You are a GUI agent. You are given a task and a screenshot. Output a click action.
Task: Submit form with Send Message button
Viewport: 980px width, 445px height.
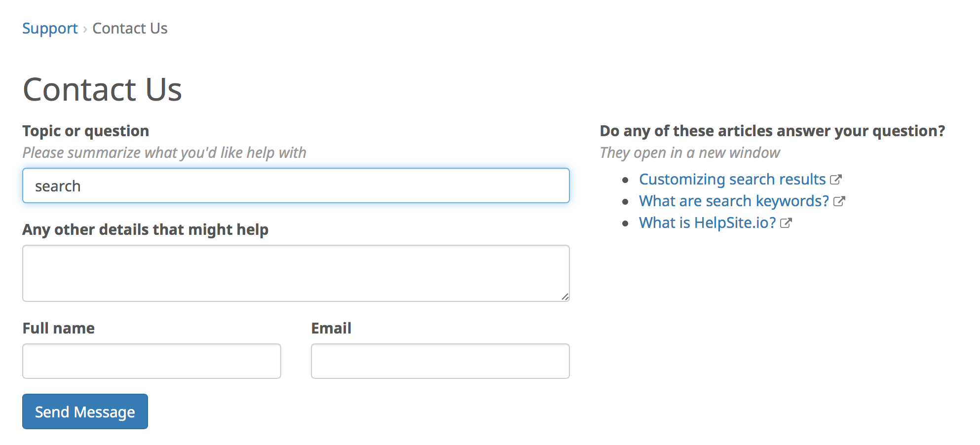pos(85,411)
